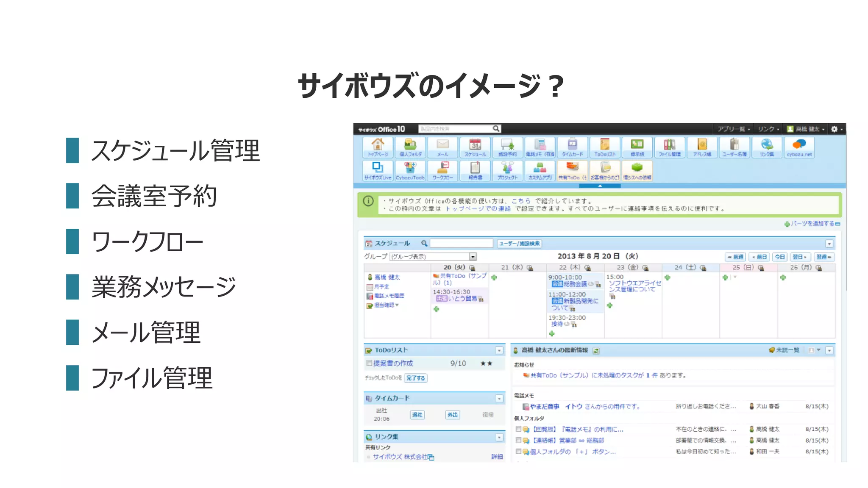The height and width of the screenshot is (488, 868).
Task: Jump to 今日 in schedule
Action: (780, 257)
